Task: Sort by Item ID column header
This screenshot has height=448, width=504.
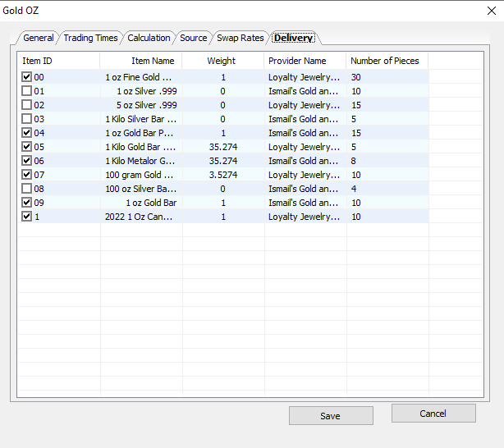Action: point(59,61)
